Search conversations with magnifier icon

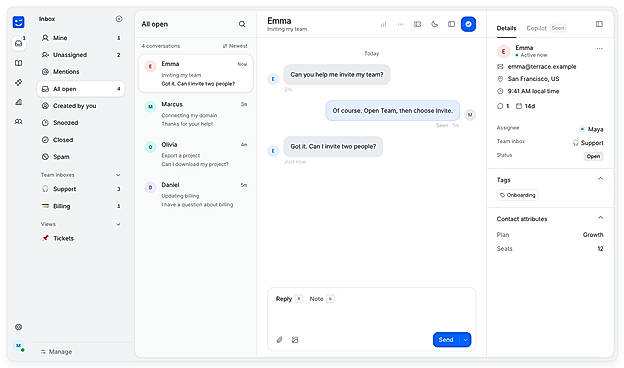(x=242, y=24)
